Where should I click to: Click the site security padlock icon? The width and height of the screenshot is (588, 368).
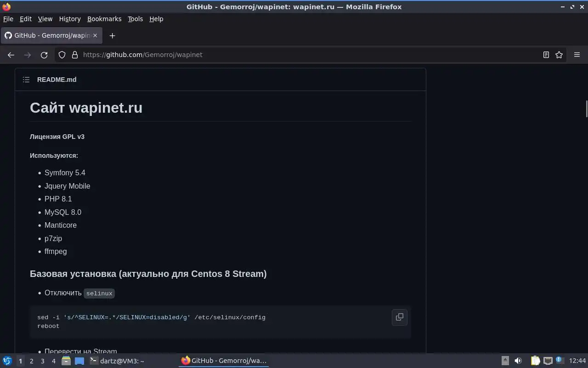(x=75, y=55)
